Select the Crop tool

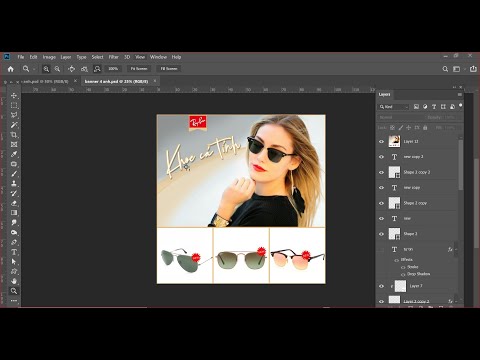point(14,135)
